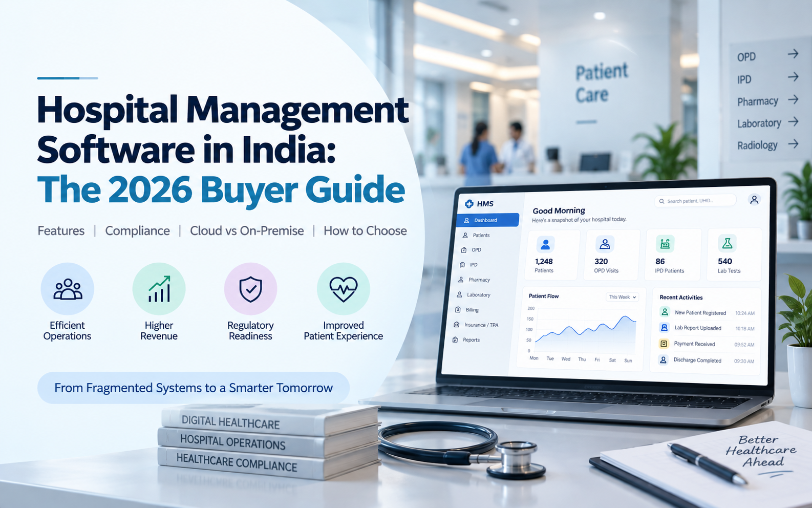Open Billing in HMS sidebar
Image resolution: width=812 pixels, height=508 pixels.
(467, 310)
